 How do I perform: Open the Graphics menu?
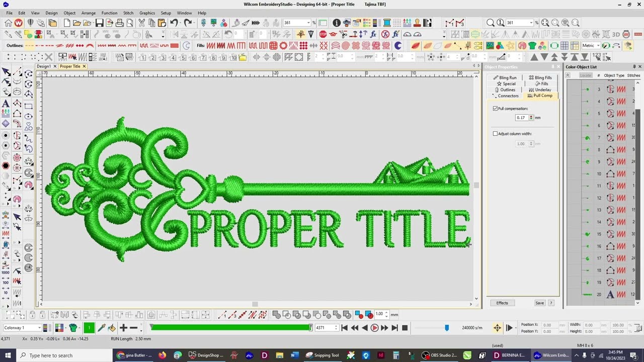click(x=147, y=13)
